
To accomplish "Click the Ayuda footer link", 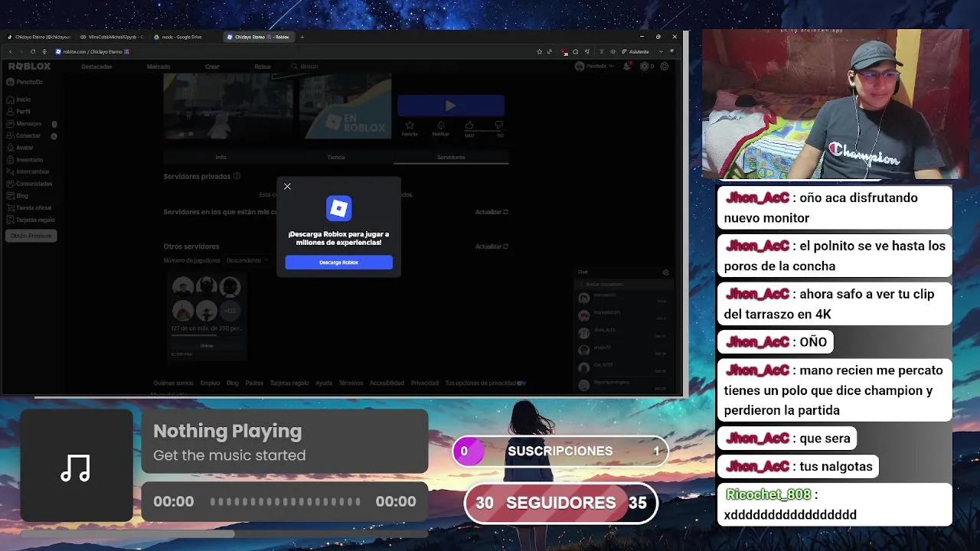I will 324,383.
